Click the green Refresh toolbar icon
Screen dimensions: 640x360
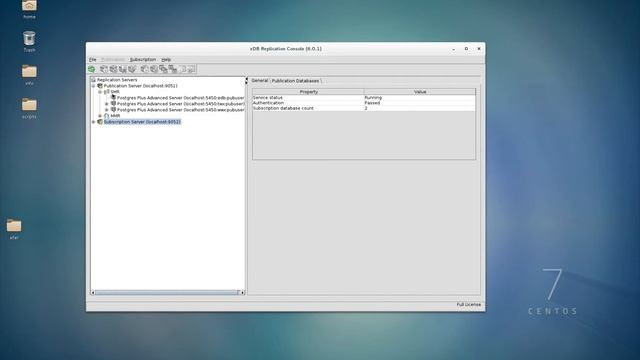point(92,69)
